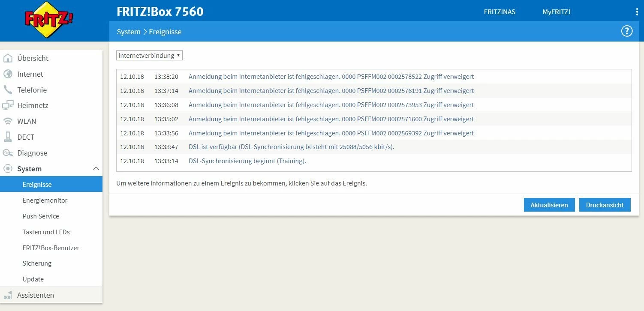The width and height of the screenshot is (644, 311).
Task: Open the help question mark icon
Action: (x=627, y=31)
